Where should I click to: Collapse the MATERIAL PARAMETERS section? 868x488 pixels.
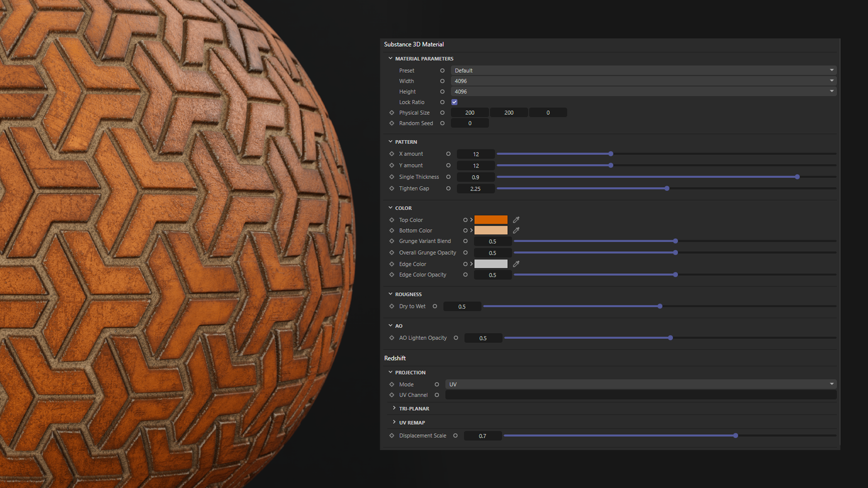[390, 58]
